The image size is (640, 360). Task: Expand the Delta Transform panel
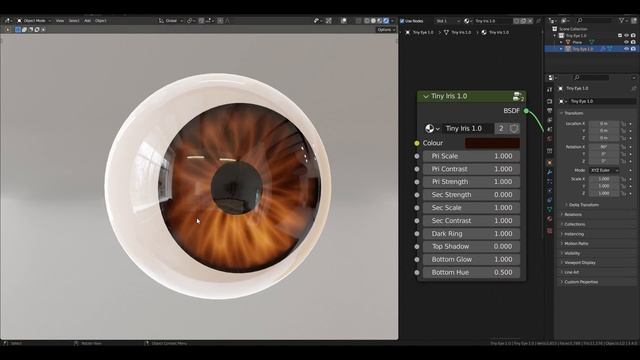pyautogui.click(x=583, y=205)
